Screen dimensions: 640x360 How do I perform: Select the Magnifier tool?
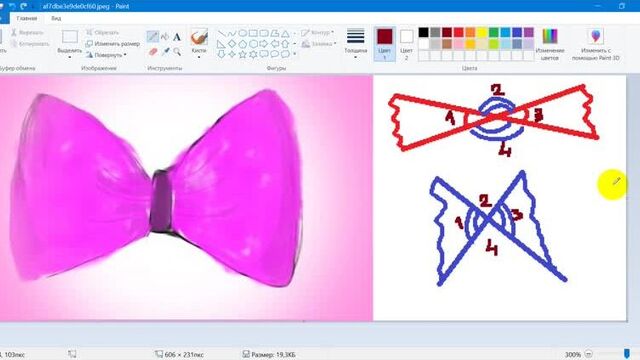click(x=177, y=51)
